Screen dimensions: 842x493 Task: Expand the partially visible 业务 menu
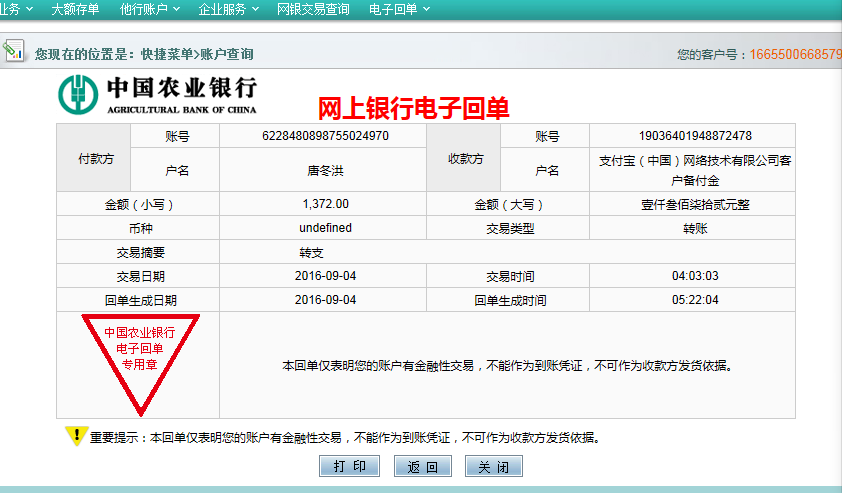pyautogui.click(x=16, y=9)
